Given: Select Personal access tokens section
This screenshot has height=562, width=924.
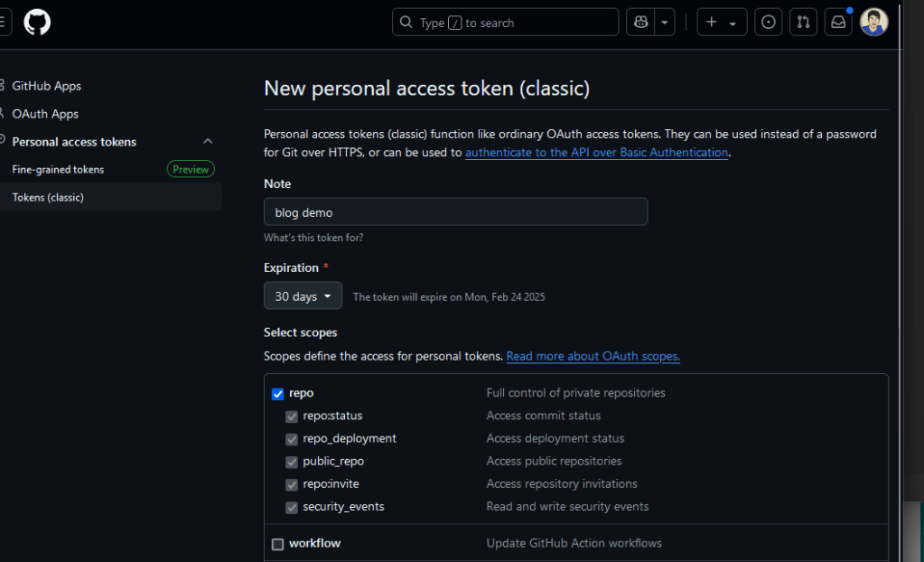Looking at the screenshot, I should [x=74, y=142].
